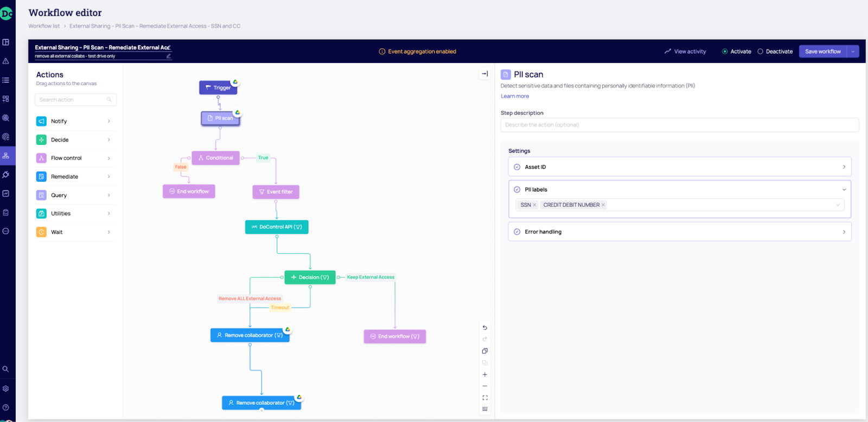The height and width of the screenshot is (422, 868).
Task: Click the Query action icon
Action: coord(41,195)
